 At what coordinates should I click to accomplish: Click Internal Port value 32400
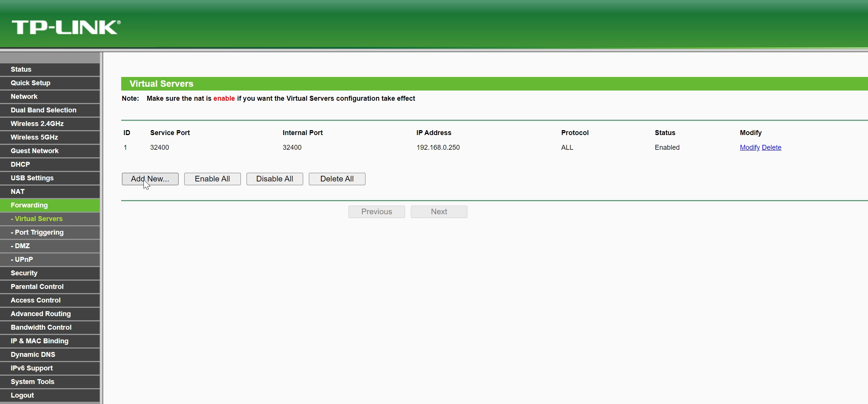tap(292, 147)
